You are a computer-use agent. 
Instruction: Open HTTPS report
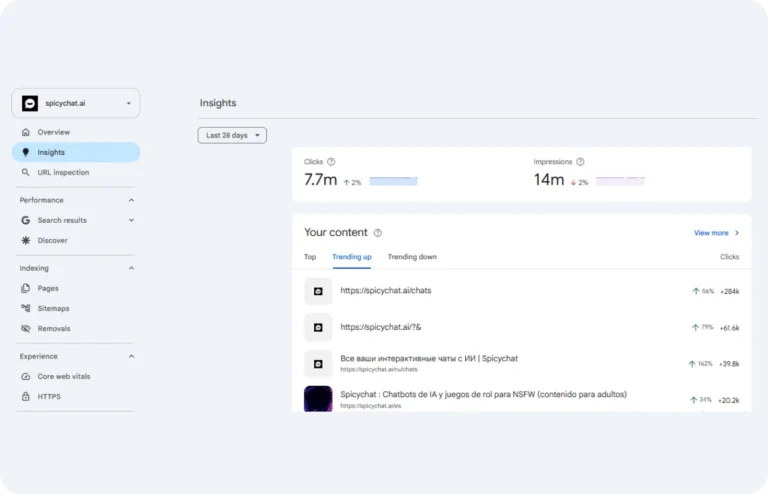click(76, 397)
